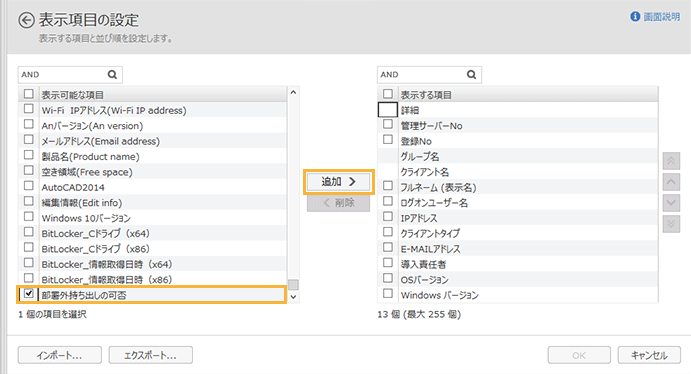The image size is (691, 374).
Task: Search the displayed-items list with the magnifier
Action: pos(472,74)
